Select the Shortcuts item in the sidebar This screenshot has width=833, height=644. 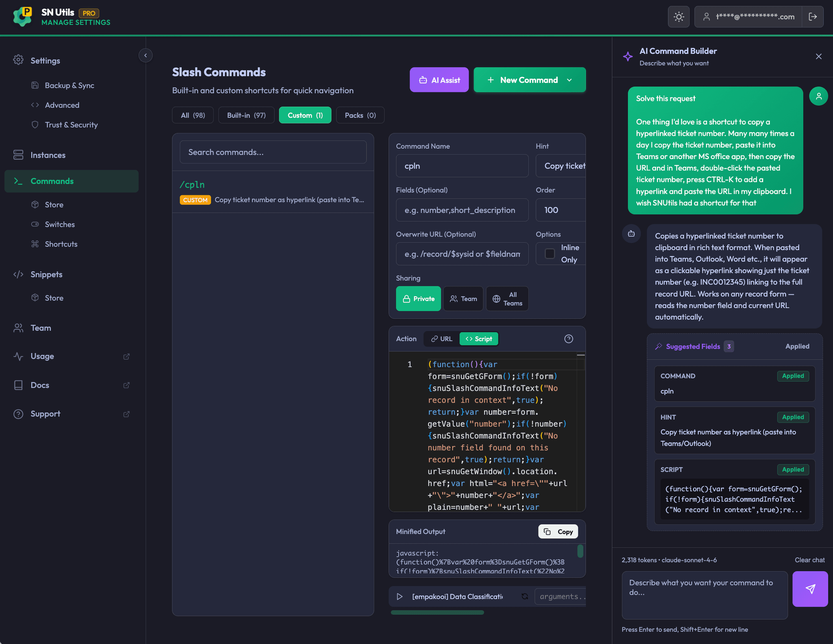click(61, 244)
